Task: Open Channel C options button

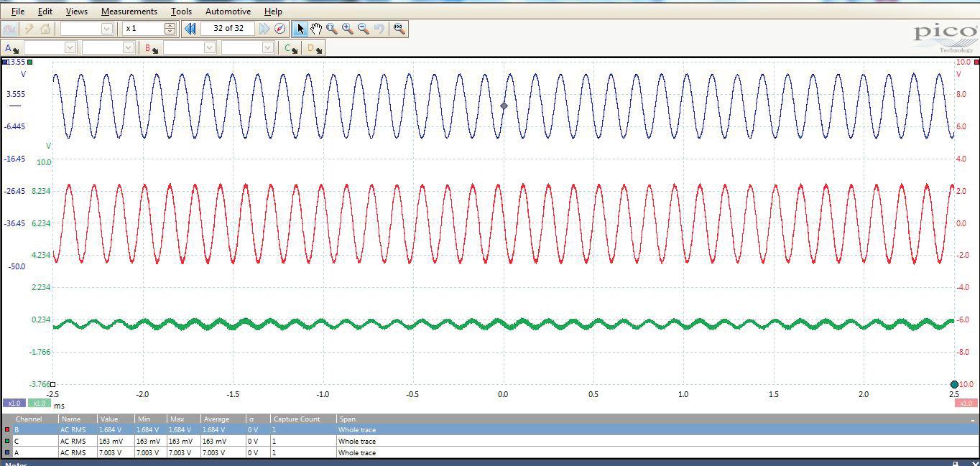Action: [291, 48]
